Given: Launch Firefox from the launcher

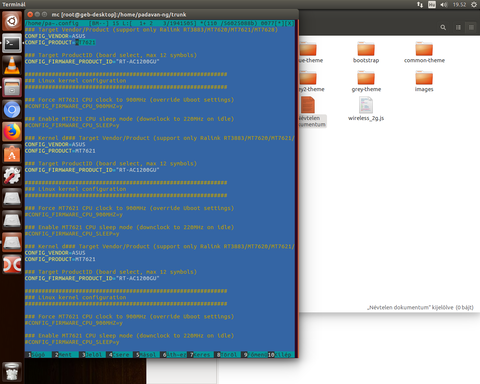Looking at the screenshot, I should 12,132.
